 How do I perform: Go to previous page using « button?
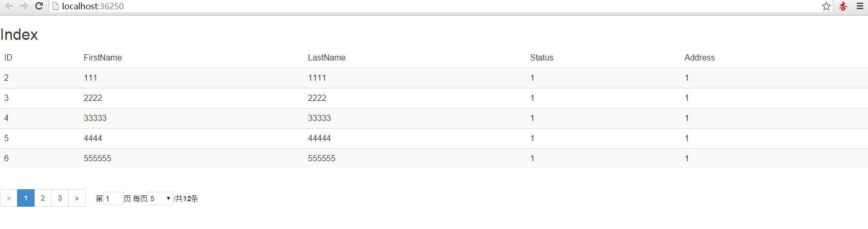[9, 198]
